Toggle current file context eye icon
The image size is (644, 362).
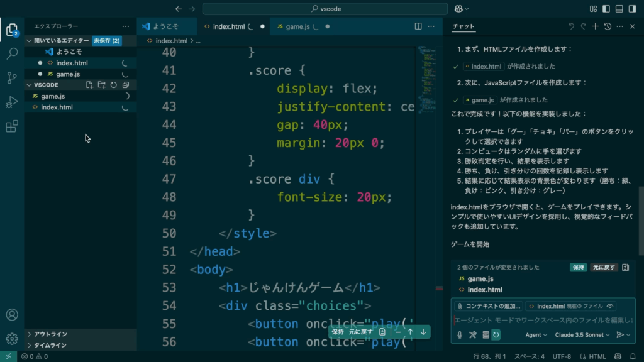click(x=609, y=306)
